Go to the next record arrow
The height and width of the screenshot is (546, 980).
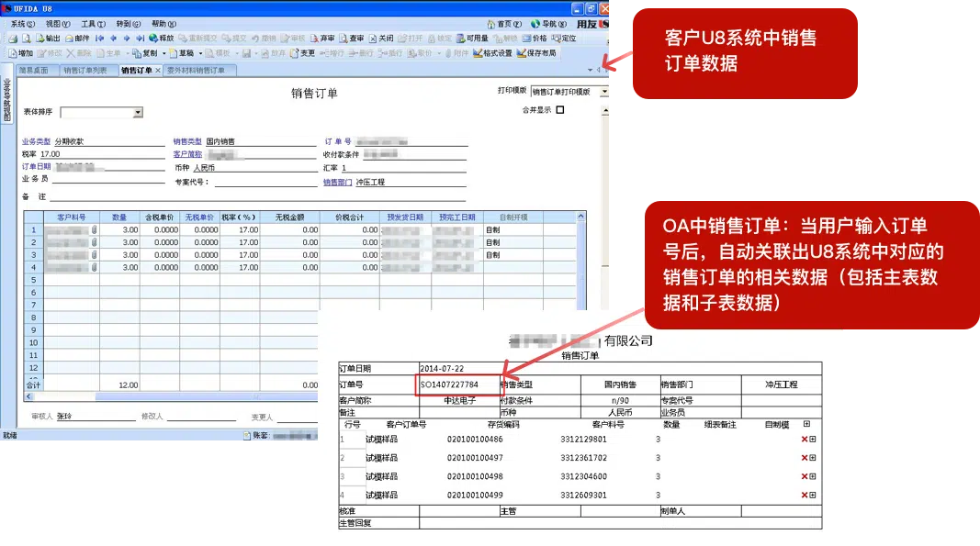[126, 39]
